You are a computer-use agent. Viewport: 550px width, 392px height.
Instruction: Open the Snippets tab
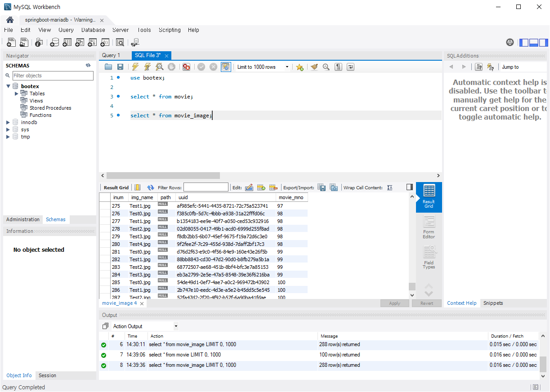click(x=493, y=303)
